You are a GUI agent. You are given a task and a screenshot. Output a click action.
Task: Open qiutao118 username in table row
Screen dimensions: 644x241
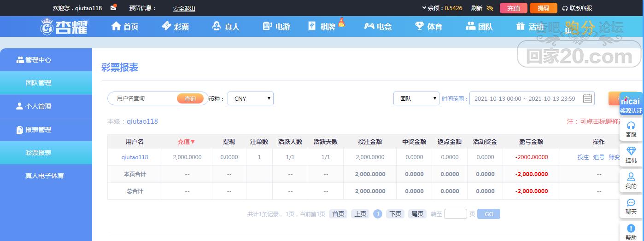click(135, 157)
